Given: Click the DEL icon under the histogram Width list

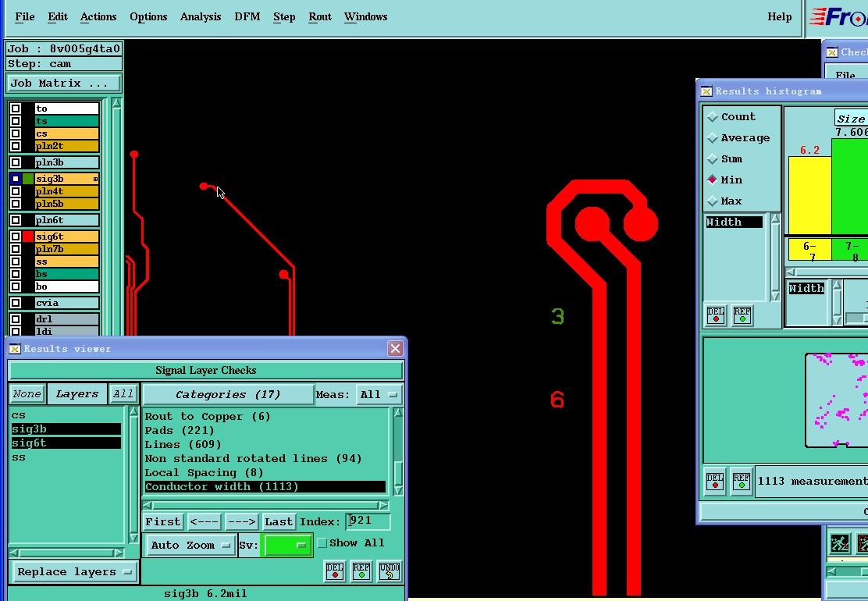Looking at the screenshot, I should (x=716, y=315).
